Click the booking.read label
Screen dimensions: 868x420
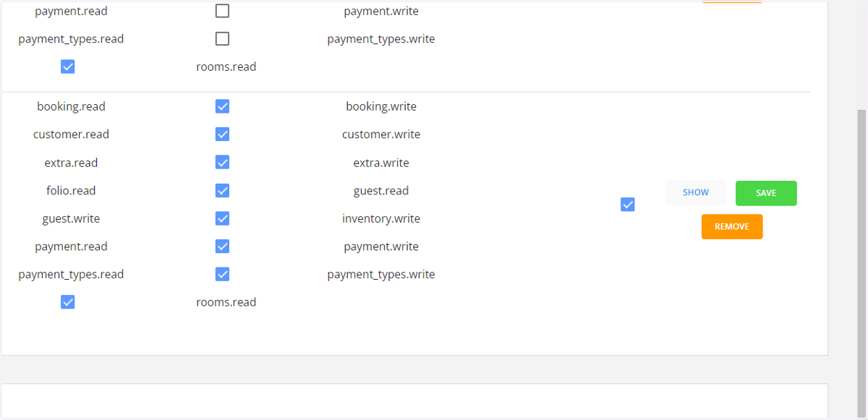(x=71, y=107)
